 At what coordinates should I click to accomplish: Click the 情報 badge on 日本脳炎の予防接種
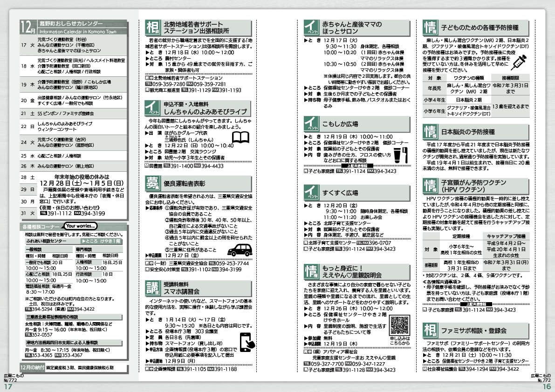[x=430, y=131]
